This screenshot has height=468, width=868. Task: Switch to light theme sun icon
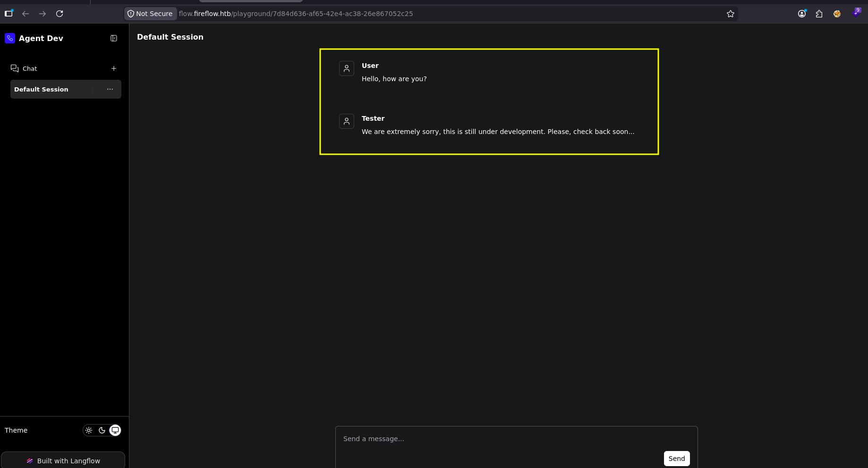pos(89,430)
